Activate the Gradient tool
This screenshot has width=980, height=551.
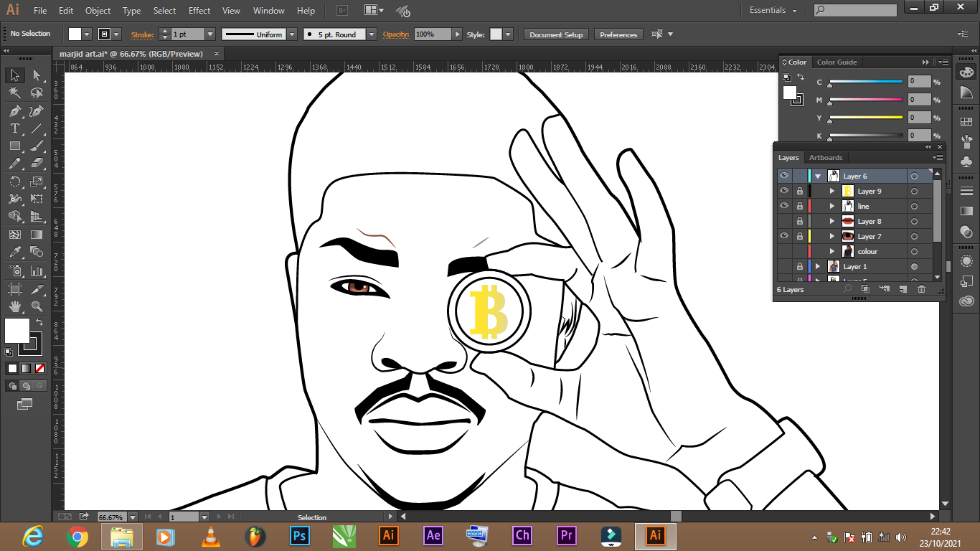tap(37, 235)
